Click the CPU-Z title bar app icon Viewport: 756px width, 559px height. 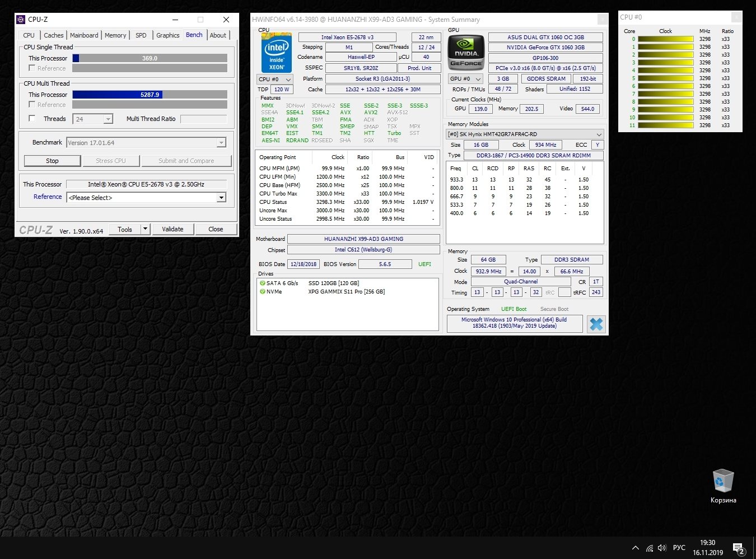[21, 19]
